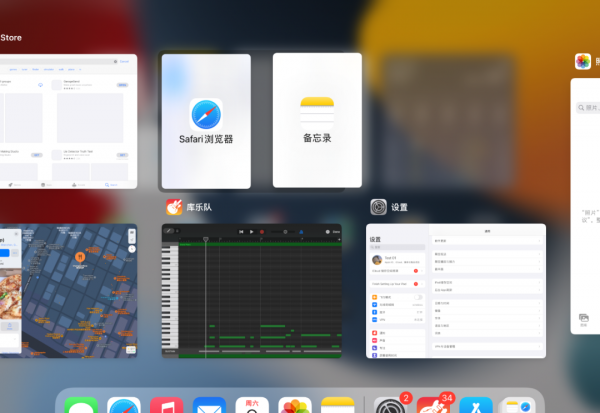Open the Maps window card
This screenshot has width=600, height=413.
pyautogui.click(x=68, y=291)
